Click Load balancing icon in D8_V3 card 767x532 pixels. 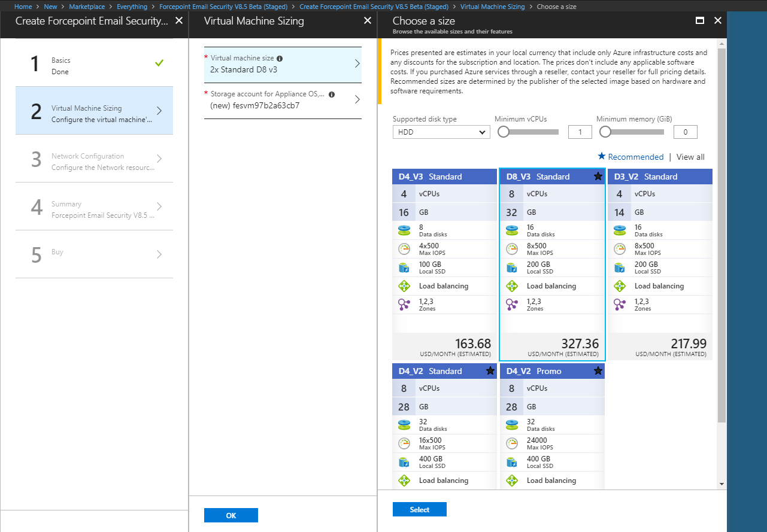[x=511, y=286]
